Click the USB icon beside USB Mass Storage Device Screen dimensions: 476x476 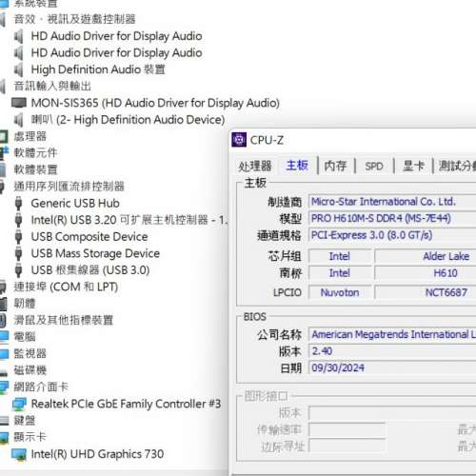[x=19, y=253]
